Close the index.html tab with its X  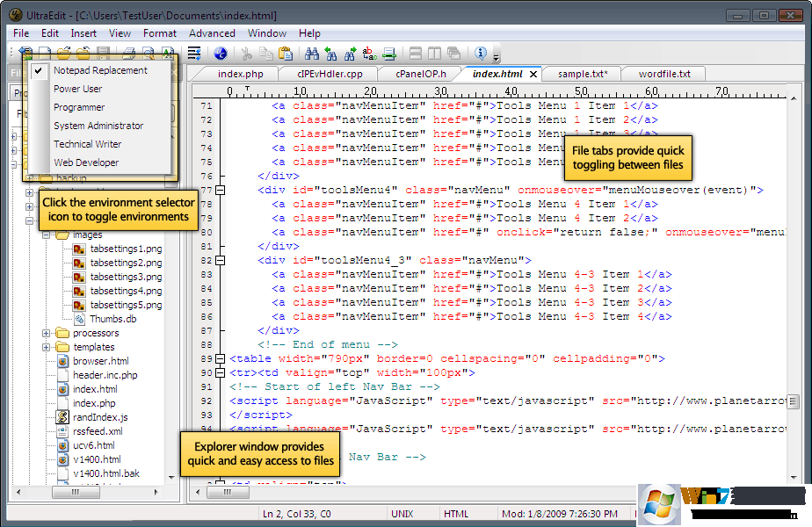point(533,75)
